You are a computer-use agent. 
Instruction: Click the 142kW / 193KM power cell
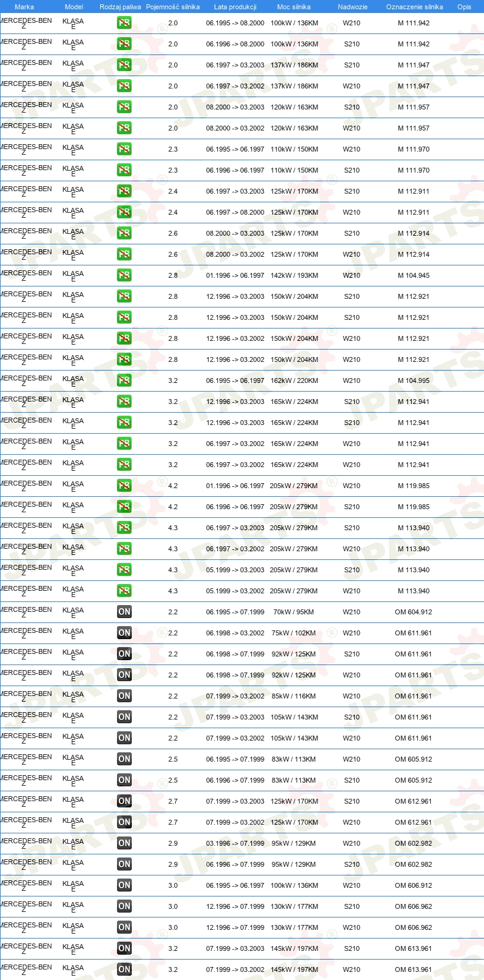[x=294, y=275]
